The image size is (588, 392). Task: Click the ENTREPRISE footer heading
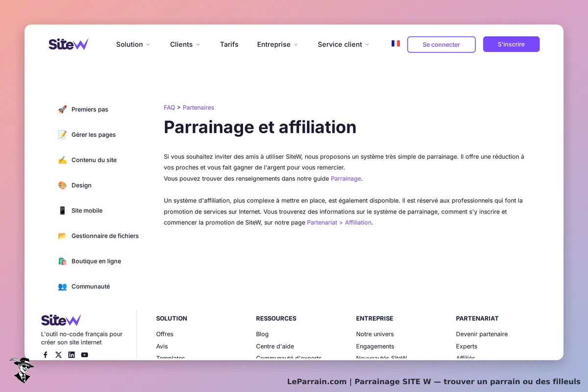[x=375, y=318]
